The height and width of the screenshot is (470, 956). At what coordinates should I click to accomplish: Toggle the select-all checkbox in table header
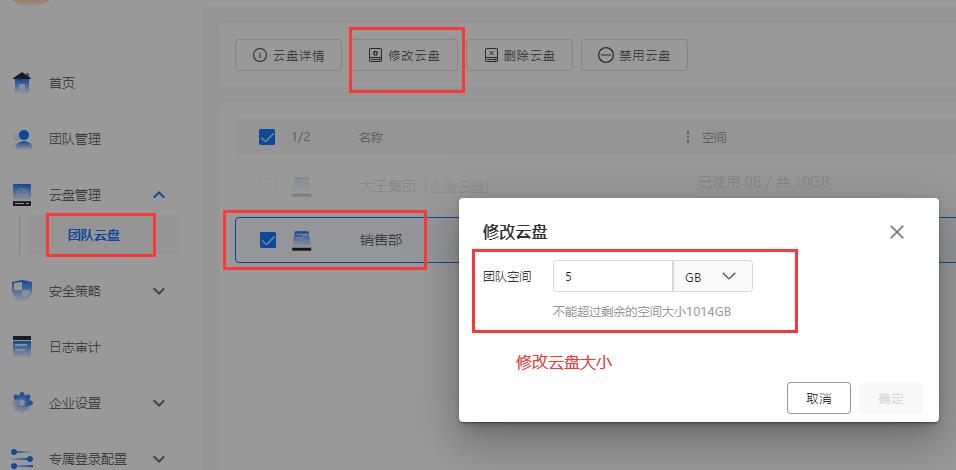[x=267, y=137]
